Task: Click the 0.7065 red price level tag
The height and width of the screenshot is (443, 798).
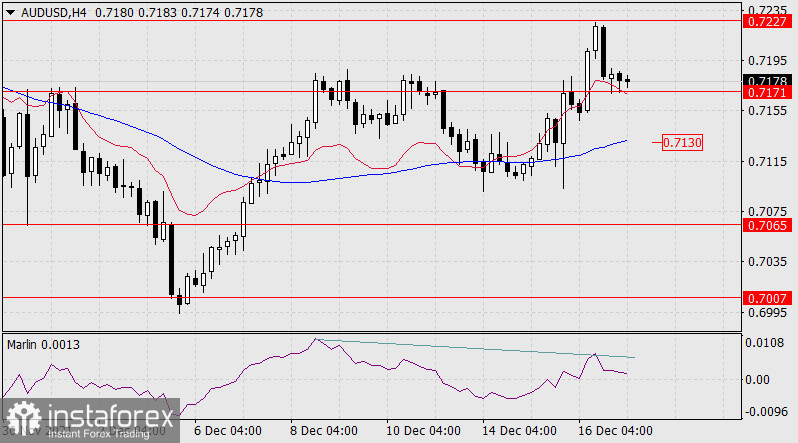Action: click(x=763, y=225)
